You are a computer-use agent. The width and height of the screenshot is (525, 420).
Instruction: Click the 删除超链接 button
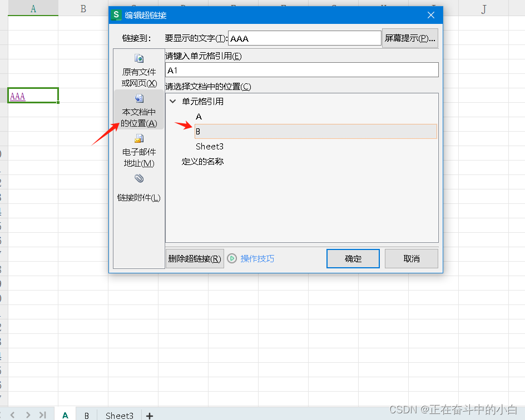pyautogui.click(x=195, y=258)
